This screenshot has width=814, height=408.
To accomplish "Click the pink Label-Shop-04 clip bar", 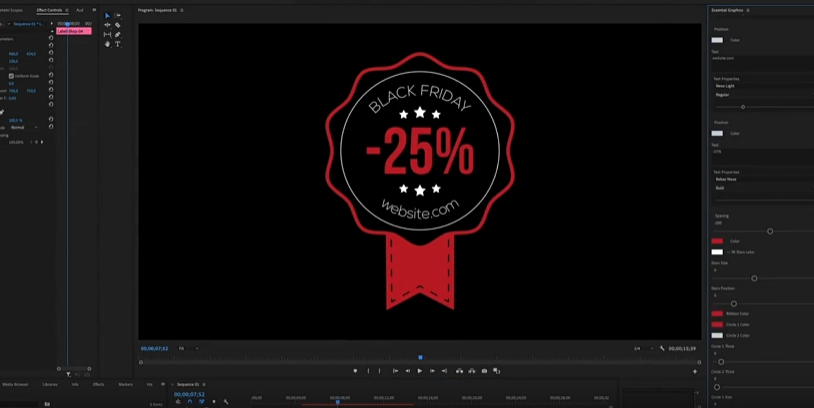I will coord(73,31).
